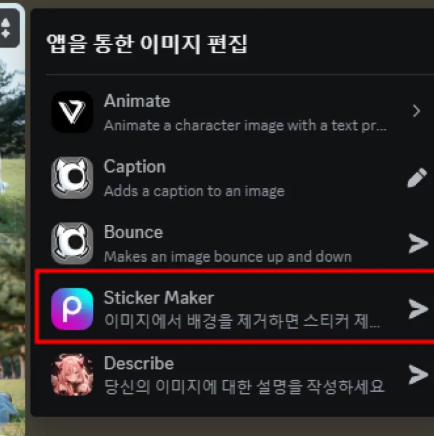Click the send arrow next to Sticker Maker
Viewport: 434px width, 436px height.
418,309
